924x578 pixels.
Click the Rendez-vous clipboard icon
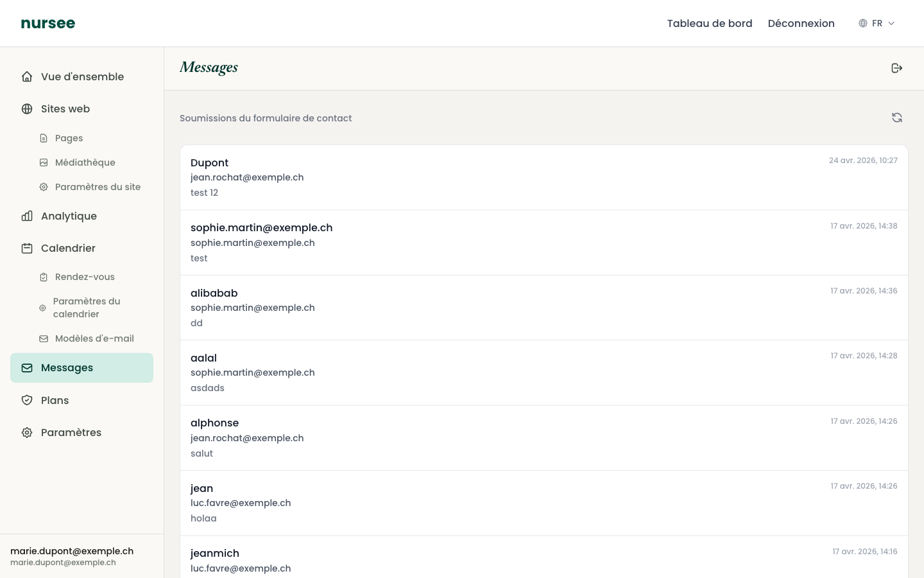click(44, 277)
